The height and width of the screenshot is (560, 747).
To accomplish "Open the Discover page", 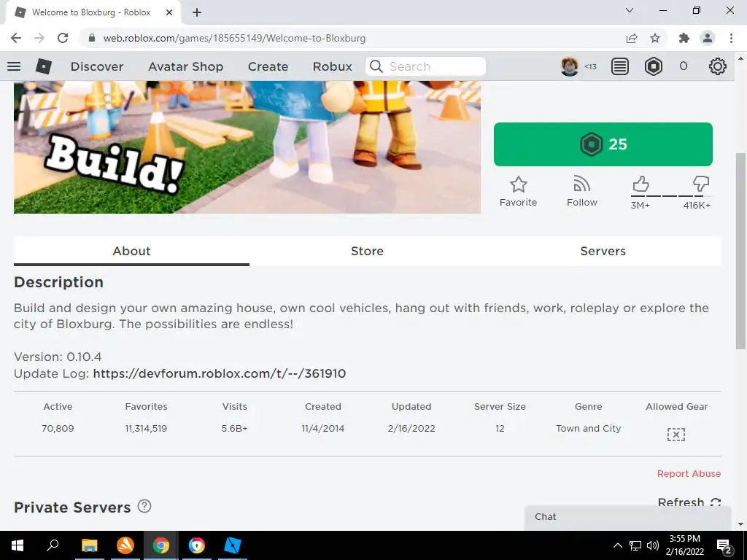I will (x=97, y=66).
